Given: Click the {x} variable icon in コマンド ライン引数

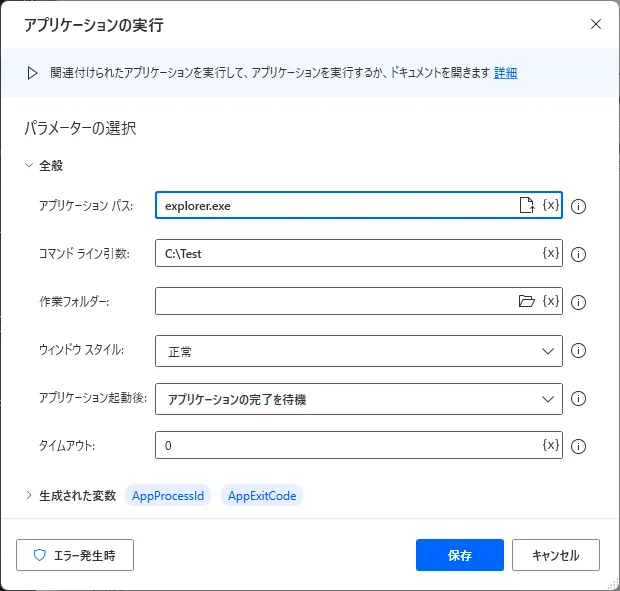Looking at the screenshot, I should click(x=550, y=253).
